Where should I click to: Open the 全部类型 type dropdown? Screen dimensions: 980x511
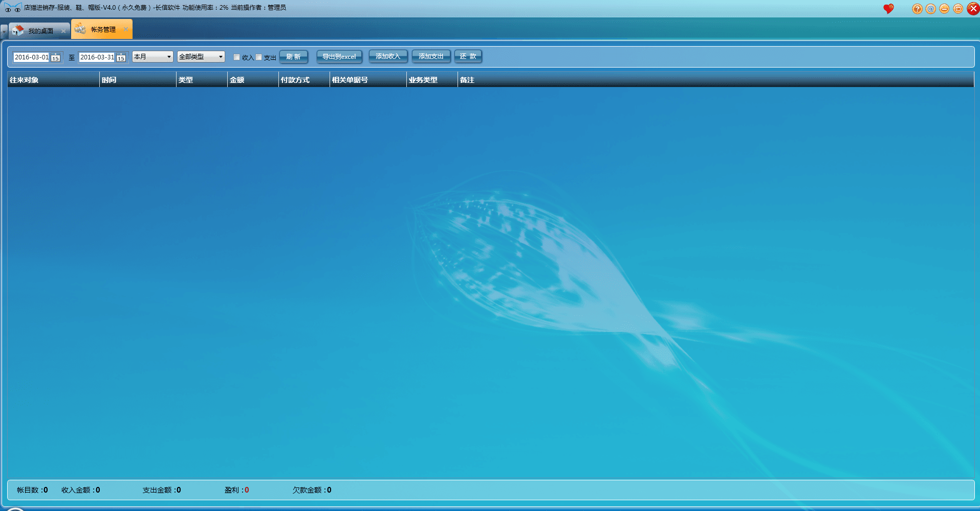tap(221, 57)
